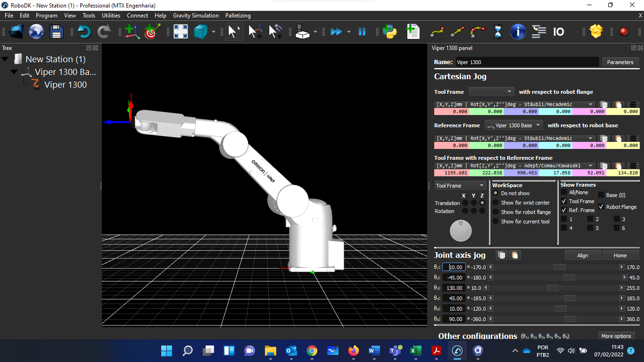644x362 pixels.
Task: Click the Undo arrow in the toolbar
Action: point(84,32)
